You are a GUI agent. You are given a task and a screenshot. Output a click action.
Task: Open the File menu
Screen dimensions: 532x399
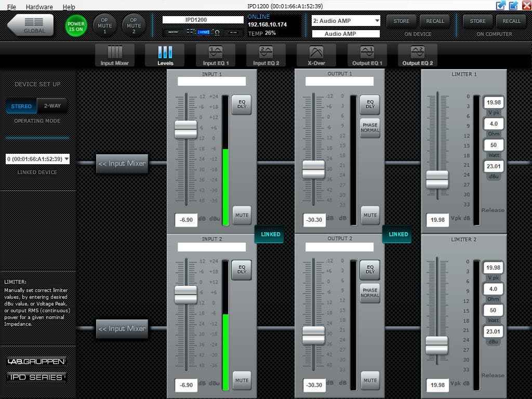(11, 7)
